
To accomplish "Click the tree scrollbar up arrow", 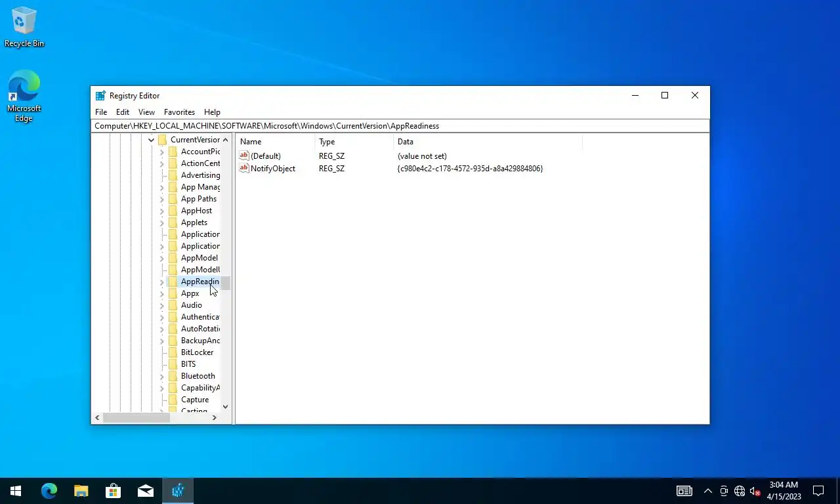I will click(225, 140).
